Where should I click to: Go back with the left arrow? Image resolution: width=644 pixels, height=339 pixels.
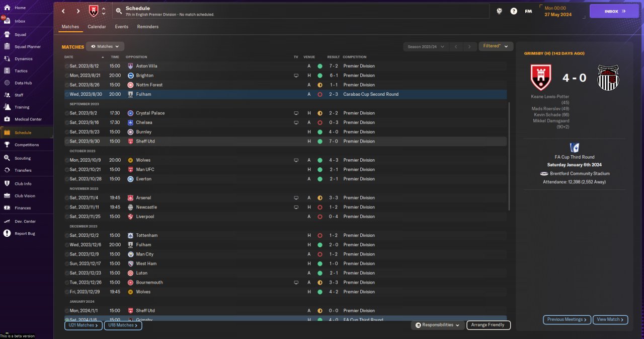63,11
